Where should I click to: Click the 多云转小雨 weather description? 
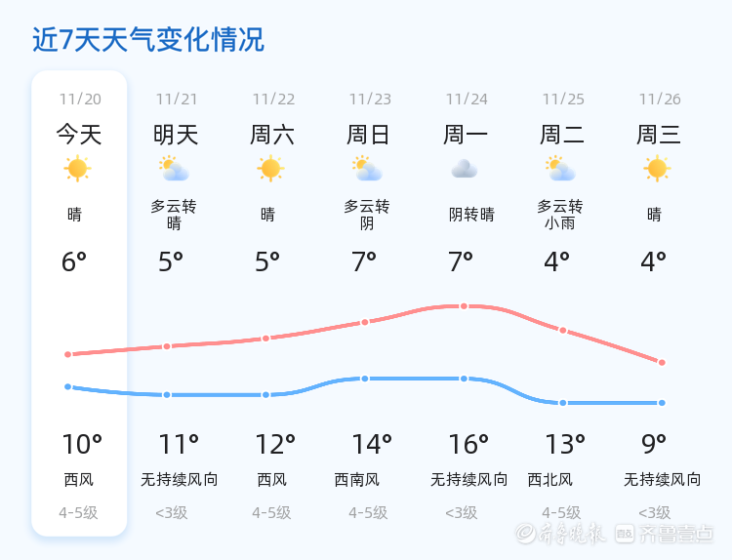pyautogui.click(x=560, y=215)
